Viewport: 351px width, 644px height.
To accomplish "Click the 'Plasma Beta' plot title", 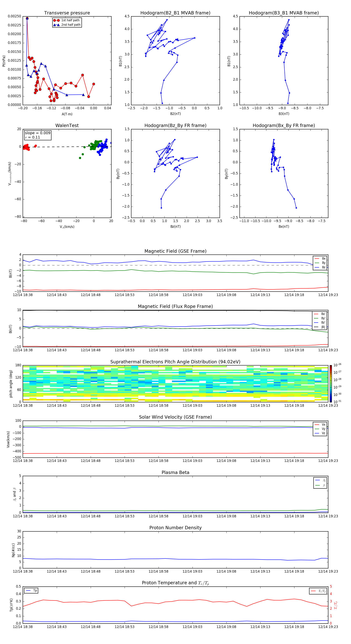I will [175, 473].
